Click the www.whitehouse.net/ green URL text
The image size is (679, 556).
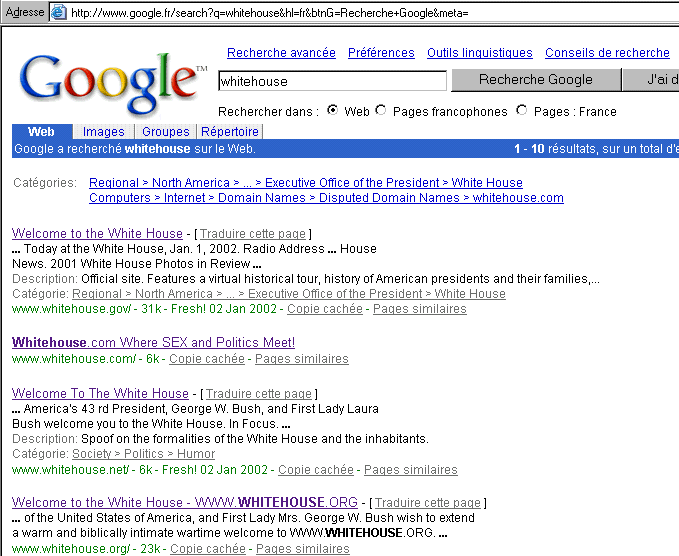(71, 470)
